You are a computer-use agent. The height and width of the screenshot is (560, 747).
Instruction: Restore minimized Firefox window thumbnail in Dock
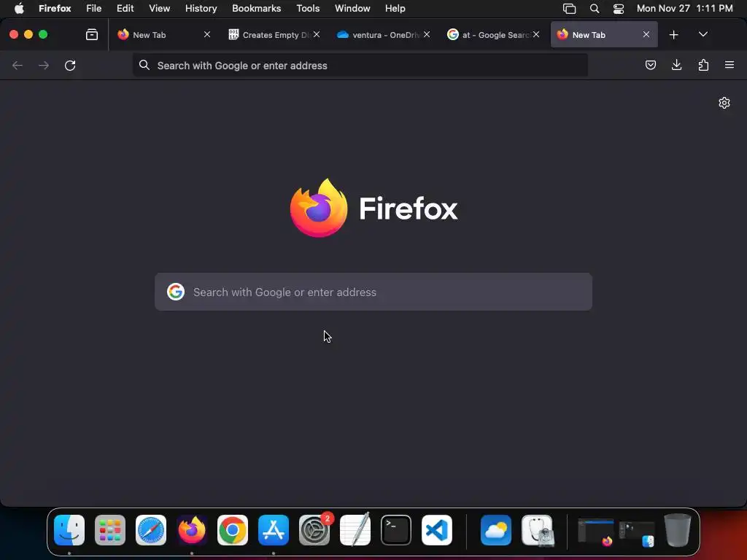[x=595, y=532]
